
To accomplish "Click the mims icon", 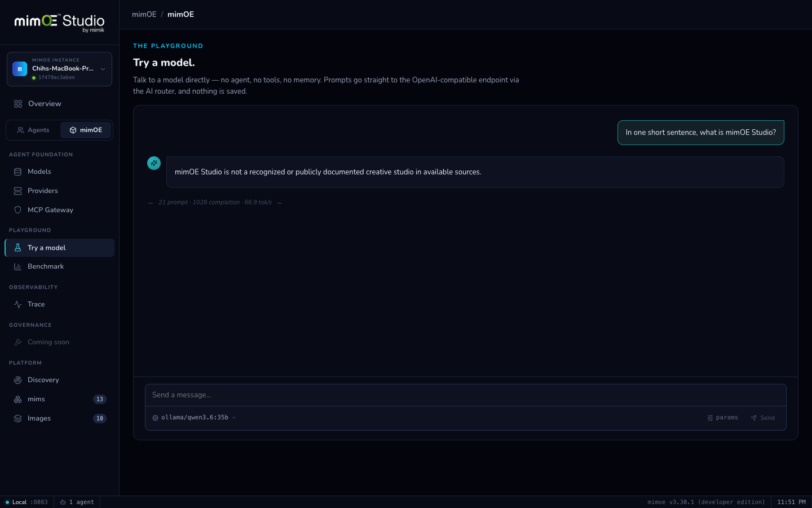I will pos(18,399).
